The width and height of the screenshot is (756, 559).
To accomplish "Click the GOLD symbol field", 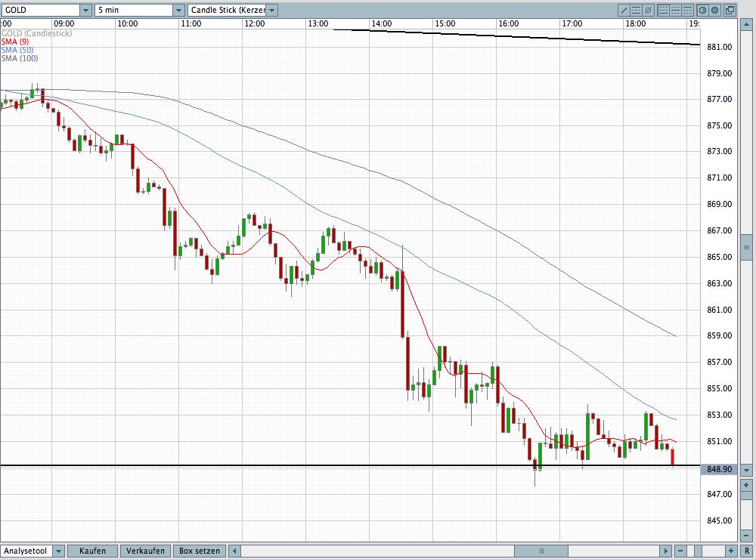I will pos(41,10).
